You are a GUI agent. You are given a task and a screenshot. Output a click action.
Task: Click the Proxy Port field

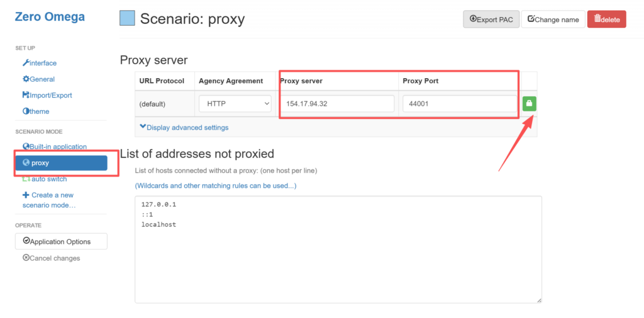(x=459, y=104)
